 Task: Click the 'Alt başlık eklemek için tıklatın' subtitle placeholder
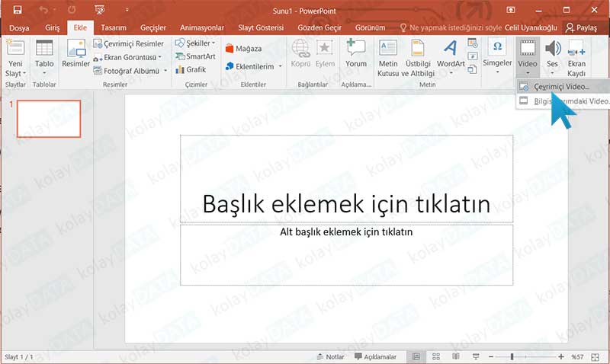(x=346, y=255)
